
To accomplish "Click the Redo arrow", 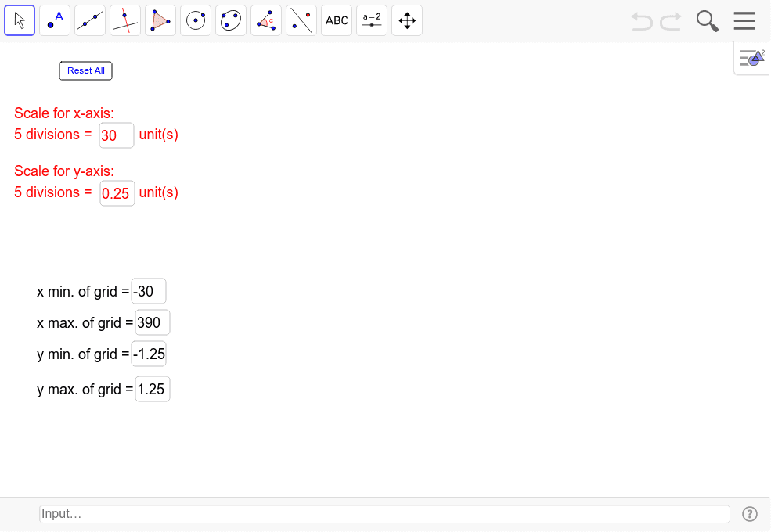I will [x=671, y=21].
